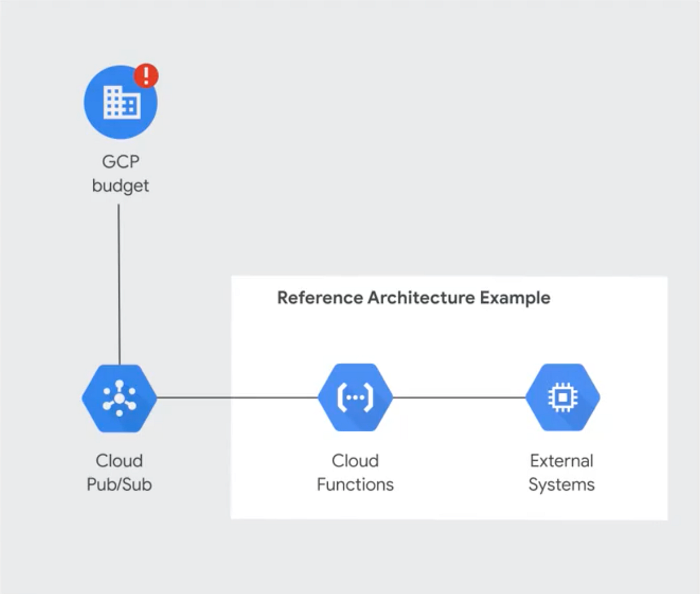Click the Cloud Functions label
Screen dimensions: 700x594
point(355,473)
